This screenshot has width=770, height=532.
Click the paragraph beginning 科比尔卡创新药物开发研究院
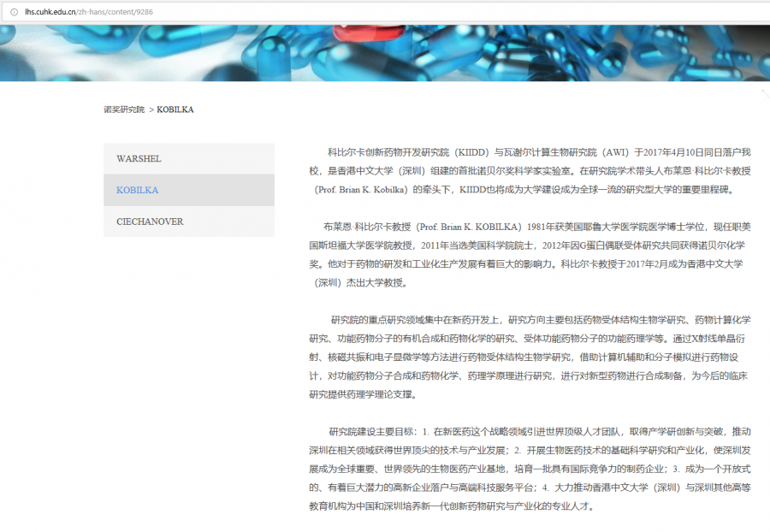click(x=530, y=171)
